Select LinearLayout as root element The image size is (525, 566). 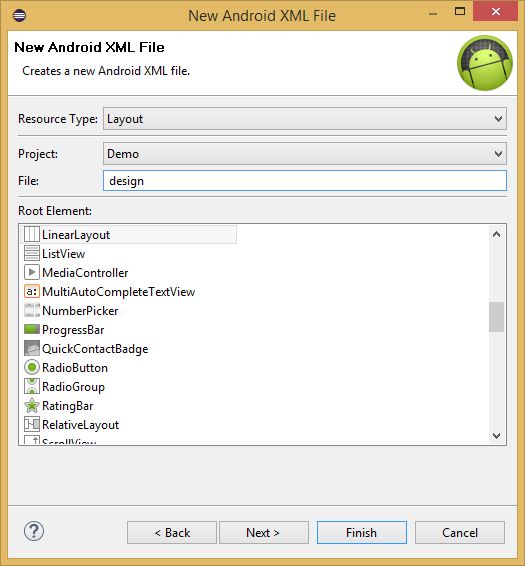(x=130, y=235)
